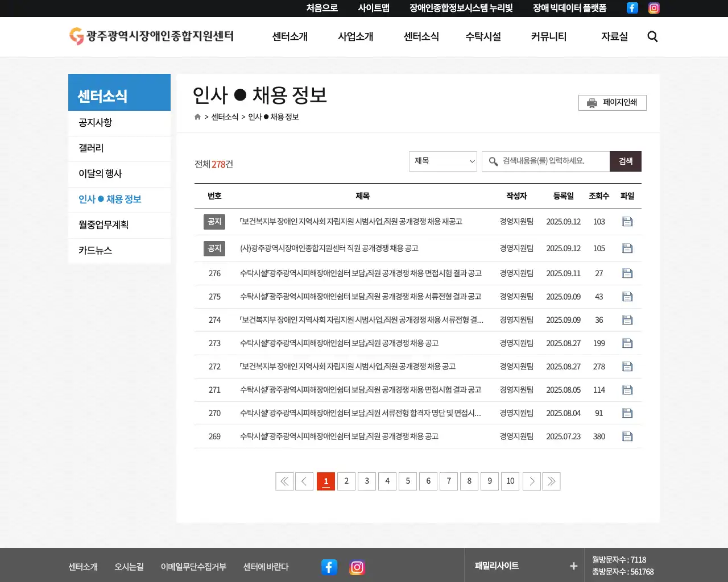Click 센터소식 in the breadcrumb
Screen dimensions: 728x582
(x=225, y=117)
